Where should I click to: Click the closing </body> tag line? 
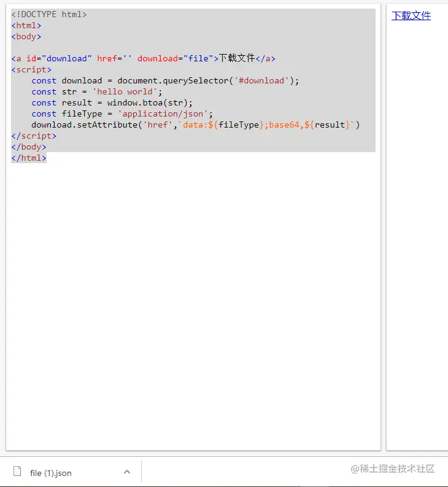click(29, 147)
